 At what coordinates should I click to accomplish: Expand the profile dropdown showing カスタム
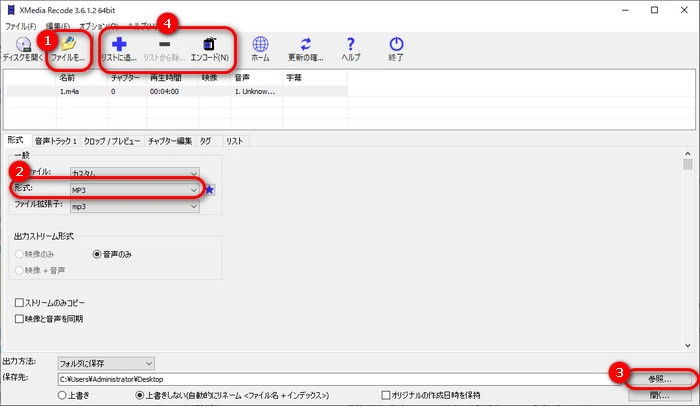point(134,173)
